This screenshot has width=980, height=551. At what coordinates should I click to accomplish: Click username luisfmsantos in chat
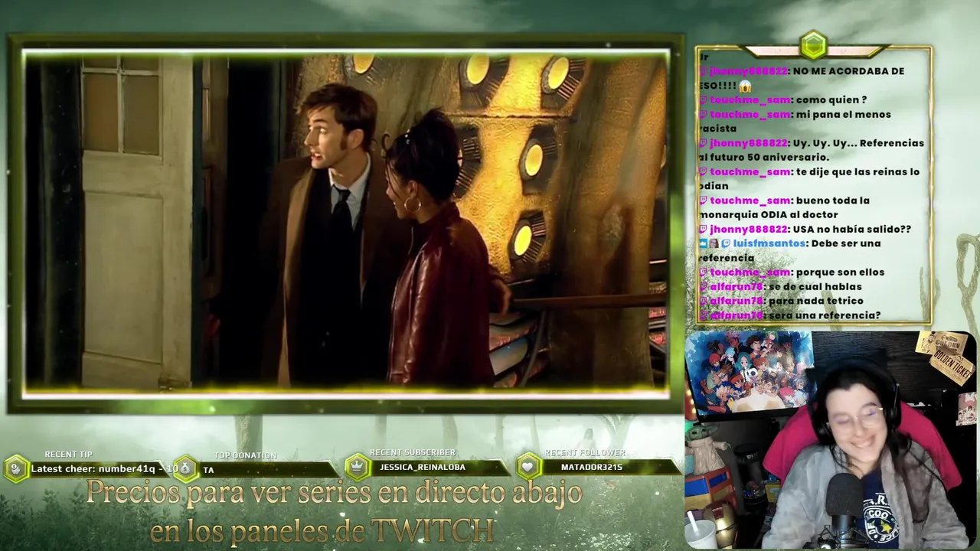(769, 243)
